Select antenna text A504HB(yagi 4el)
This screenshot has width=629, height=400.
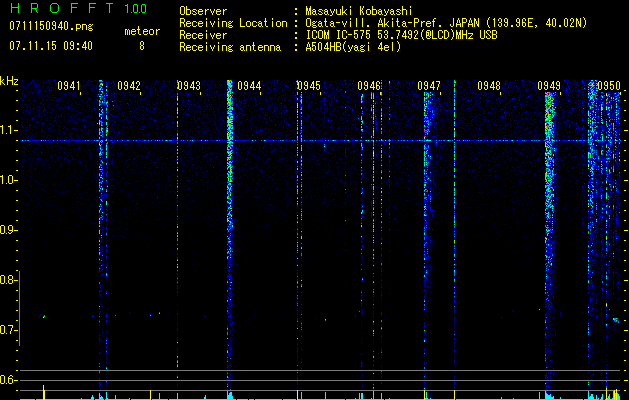click(353, 47)
